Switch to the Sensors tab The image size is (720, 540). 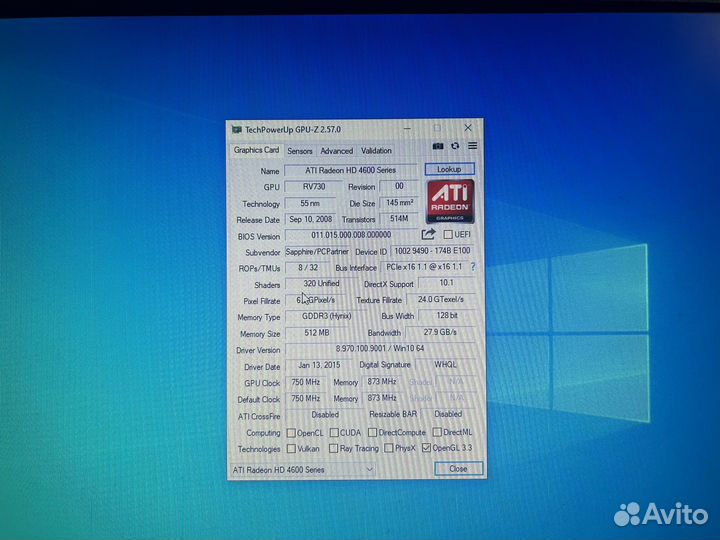coord(300,151)
